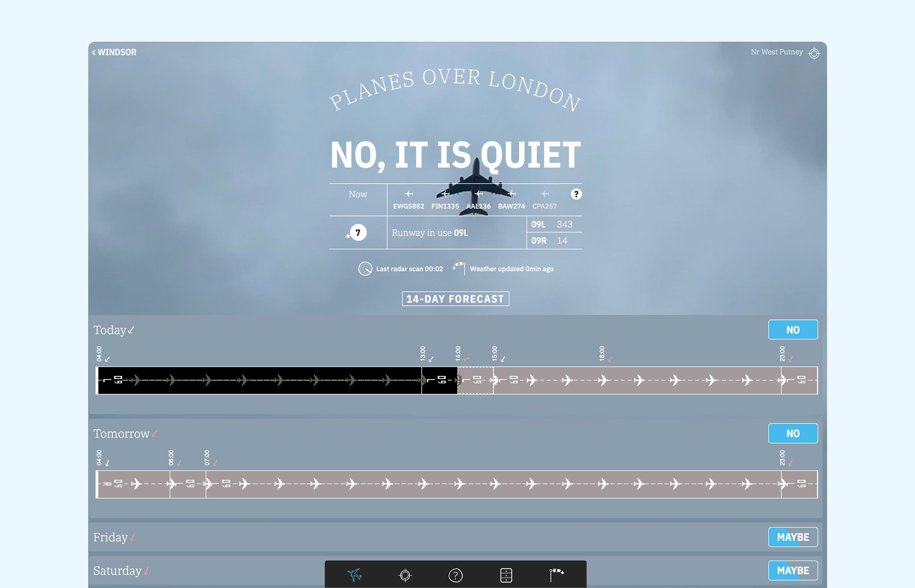Expand Saturday's MAYBE forecast badge
This screenshot has height=588, width=915.
click(792, 570)
